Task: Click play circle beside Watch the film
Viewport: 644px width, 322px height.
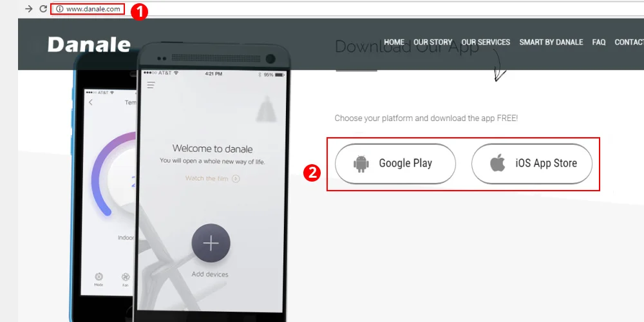Action: 236,178
